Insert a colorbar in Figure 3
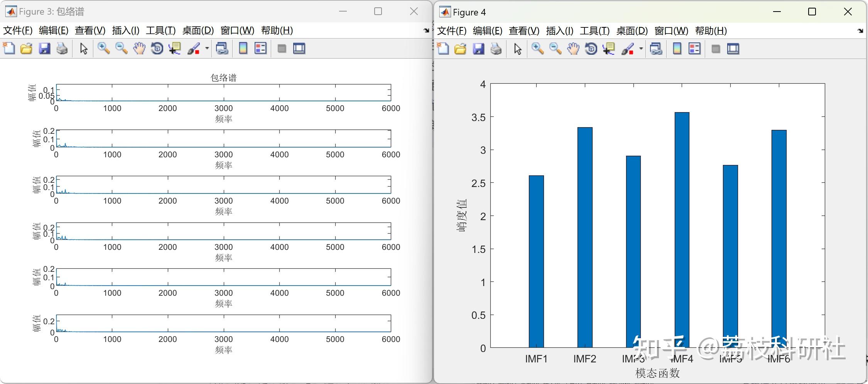 coord(243,49)
